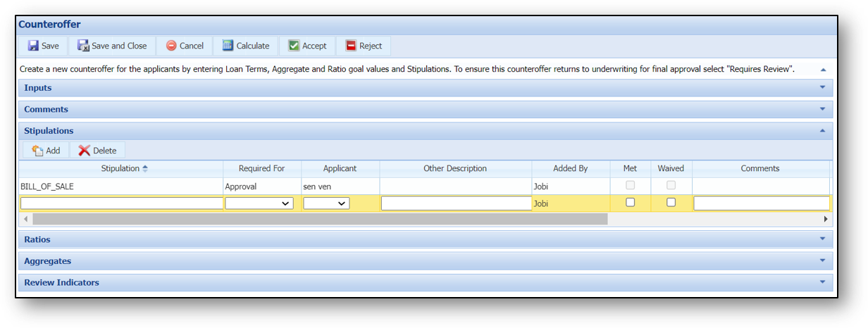Toggle Waived checkbox for BILL_OF_SALE
The image size is (868, 328).
pyautogui.click(x=671, y=185)
